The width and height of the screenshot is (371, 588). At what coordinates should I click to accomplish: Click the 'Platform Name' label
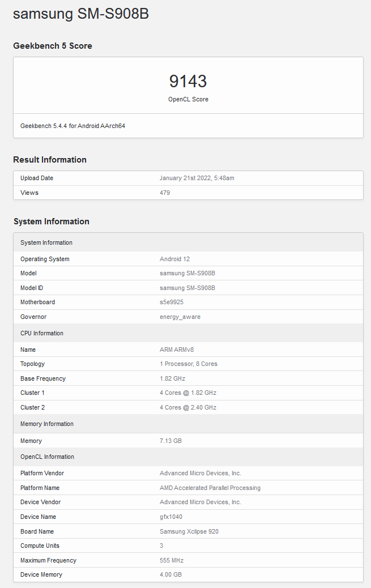click(x=40, y=488)
